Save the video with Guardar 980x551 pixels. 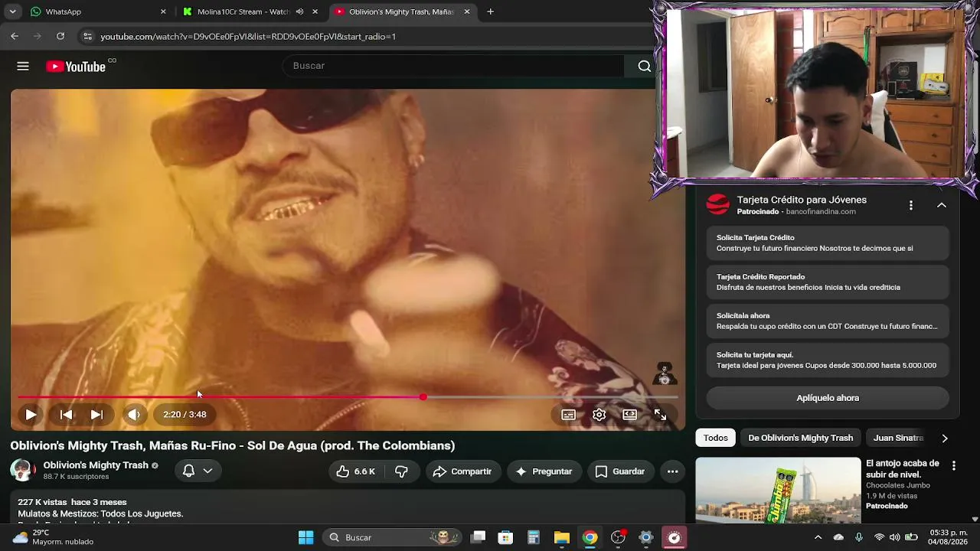620,471
